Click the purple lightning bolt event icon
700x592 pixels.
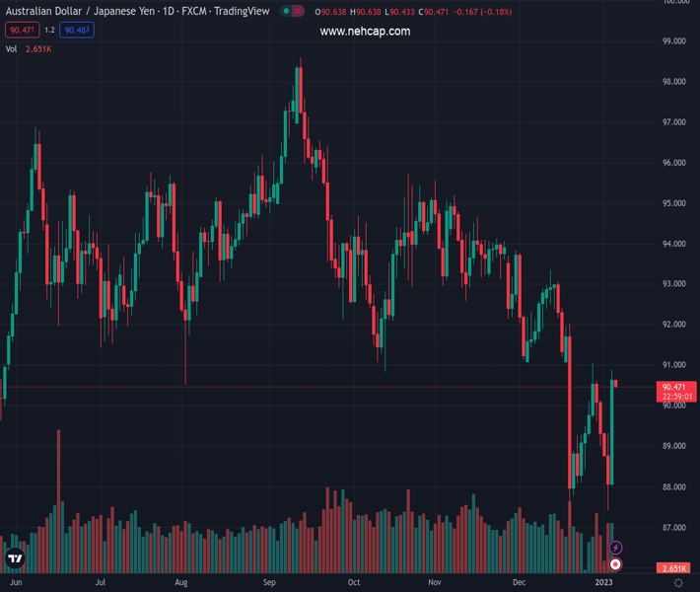click(x=616, y=548)
